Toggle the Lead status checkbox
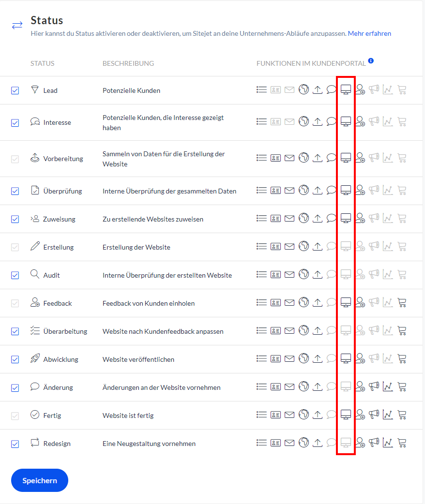This screenshot has height=504, width=425. 15,90
